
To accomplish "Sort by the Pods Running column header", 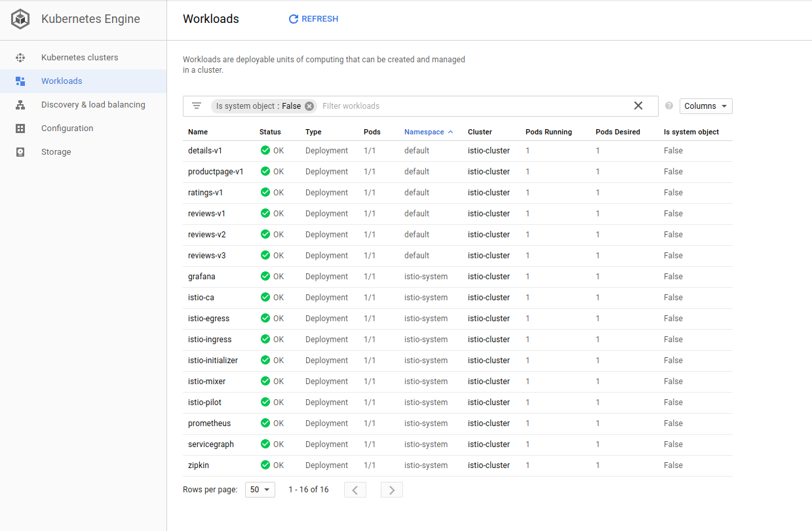I will click(x=549, y=132).
